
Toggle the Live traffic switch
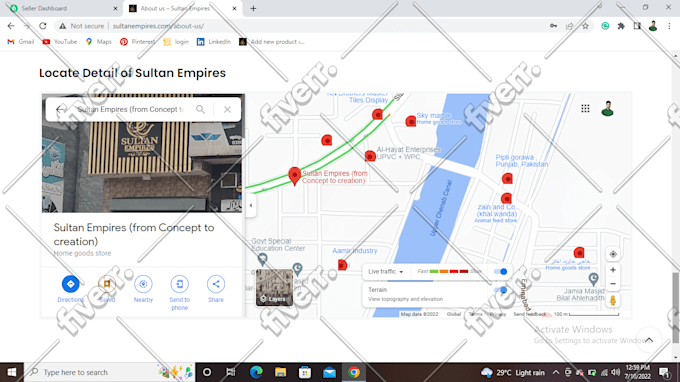point(500,271)
